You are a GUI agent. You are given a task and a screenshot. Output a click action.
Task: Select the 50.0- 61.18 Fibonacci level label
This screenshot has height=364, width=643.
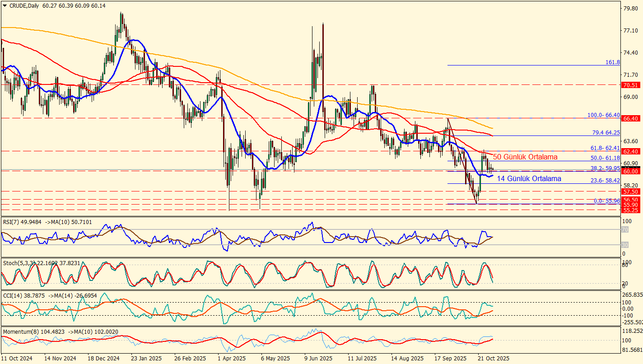(x=605, y=158)
